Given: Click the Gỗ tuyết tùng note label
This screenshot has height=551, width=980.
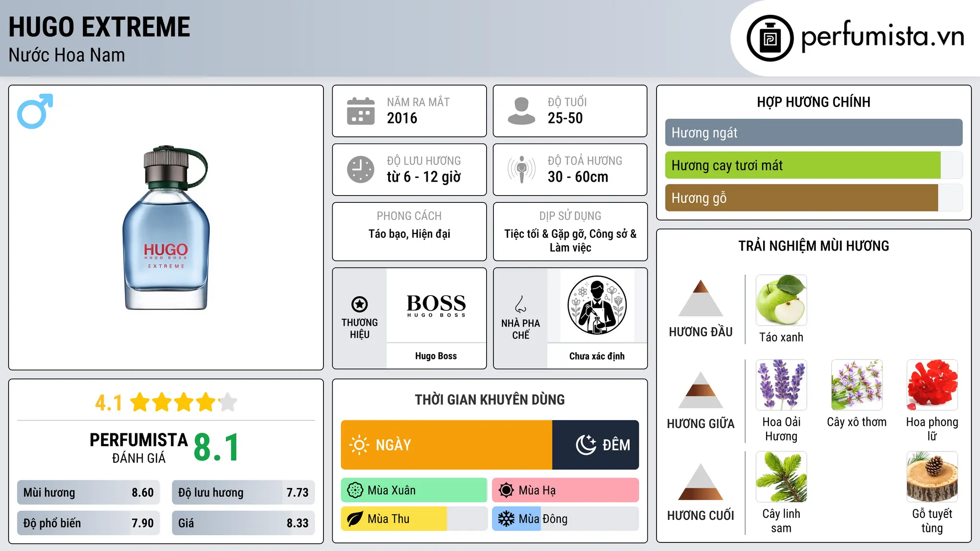Looking at the screenshot, I should 932,521.
